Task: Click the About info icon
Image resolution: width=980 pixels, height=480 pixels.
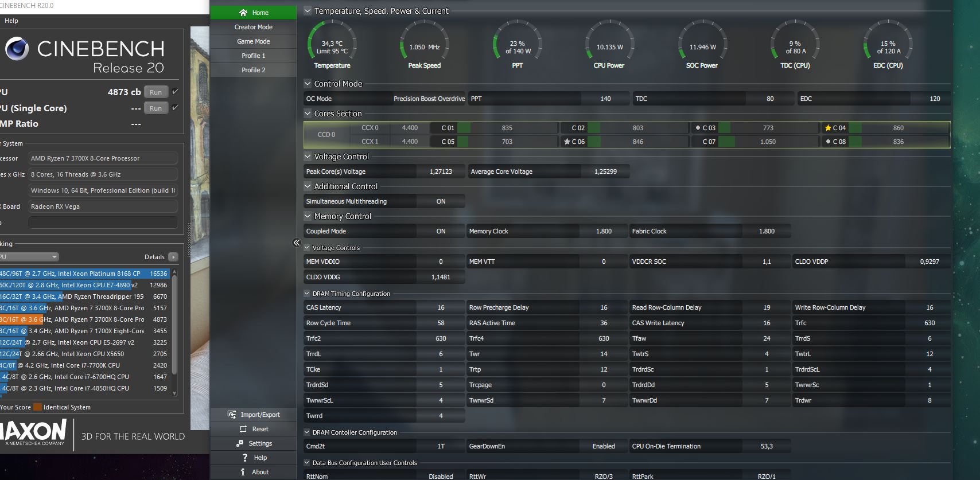Action: [243, 472]
